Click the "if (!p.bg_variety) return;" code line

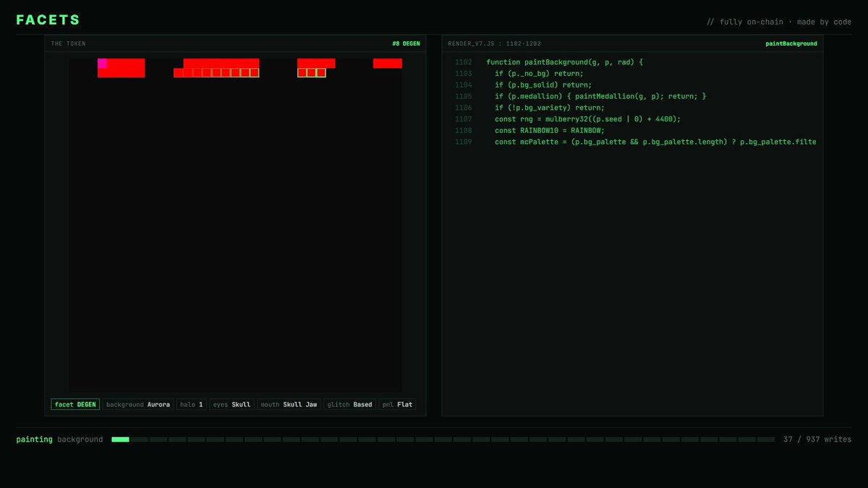(550, 108)
